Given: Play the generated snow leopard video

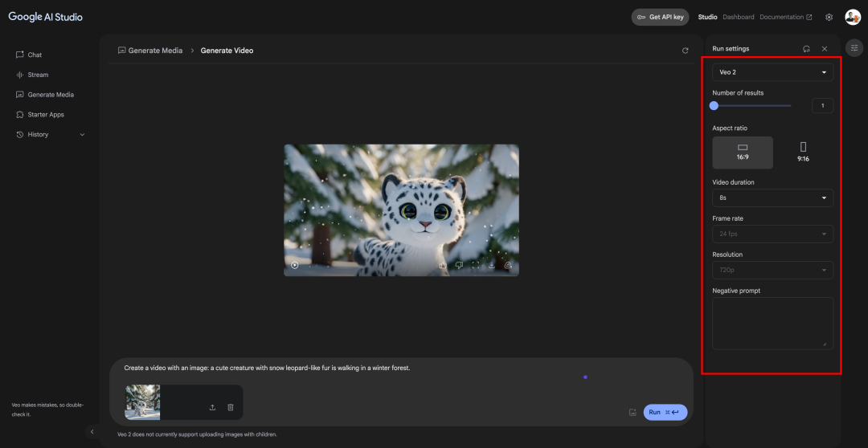Looking at the screenshot, I should point(294,266).
